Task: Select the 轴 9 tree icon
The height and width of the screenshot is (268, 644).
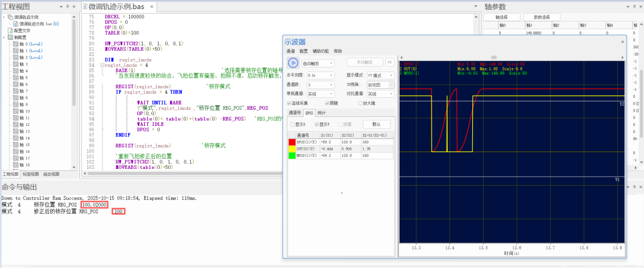Action: pyautogui.click(x=16, y=104)
